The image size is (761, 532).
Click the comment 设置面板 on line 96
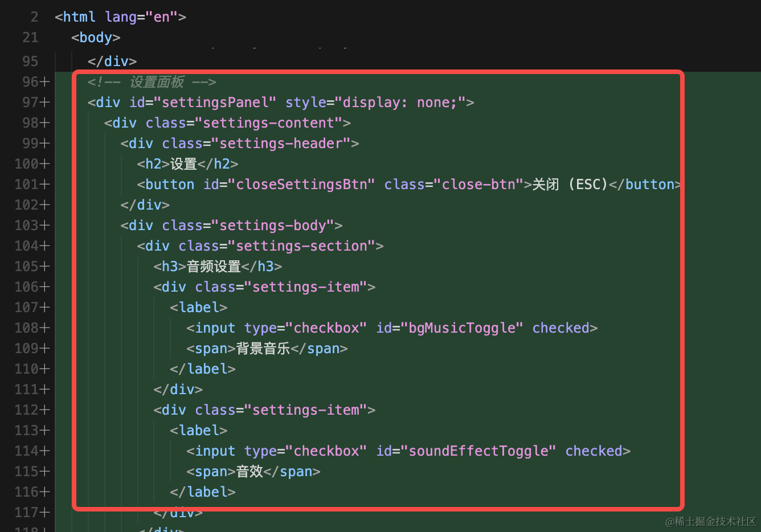coord(157,82)
